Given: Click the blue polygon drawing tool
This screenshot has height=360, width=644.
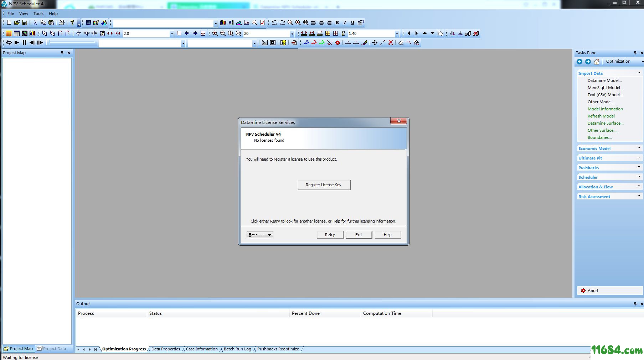Looking at the screenshot, I should (306, 43).
